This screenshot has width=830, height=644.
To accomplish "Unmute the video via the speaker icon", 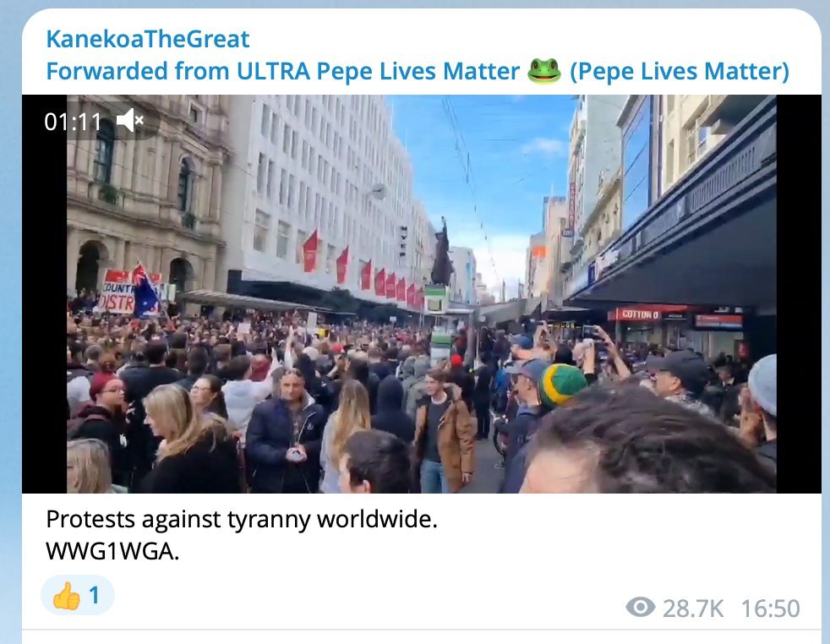I will pyautogui.click(x=130, y=121).
